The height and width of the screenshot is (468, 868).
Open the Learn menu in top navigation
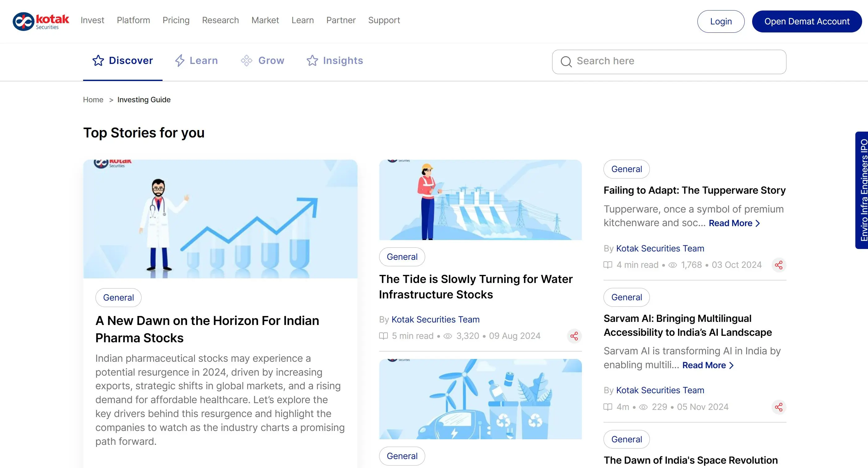point(303,20)
